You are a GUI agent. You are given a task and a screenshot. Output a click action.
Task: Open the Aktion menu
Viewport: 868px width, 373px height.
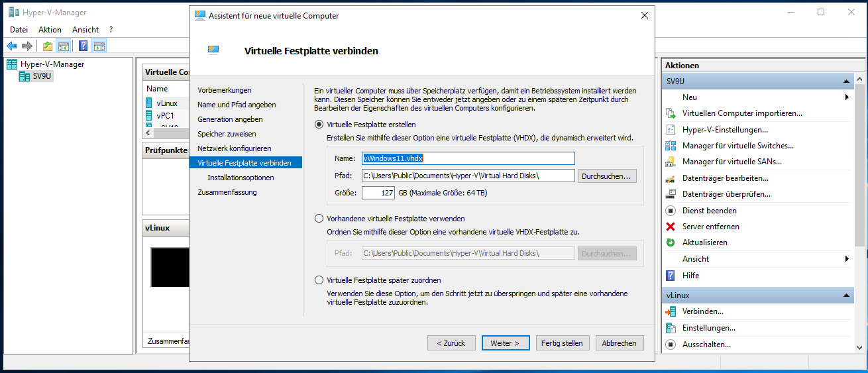click(x=50, y=30)
